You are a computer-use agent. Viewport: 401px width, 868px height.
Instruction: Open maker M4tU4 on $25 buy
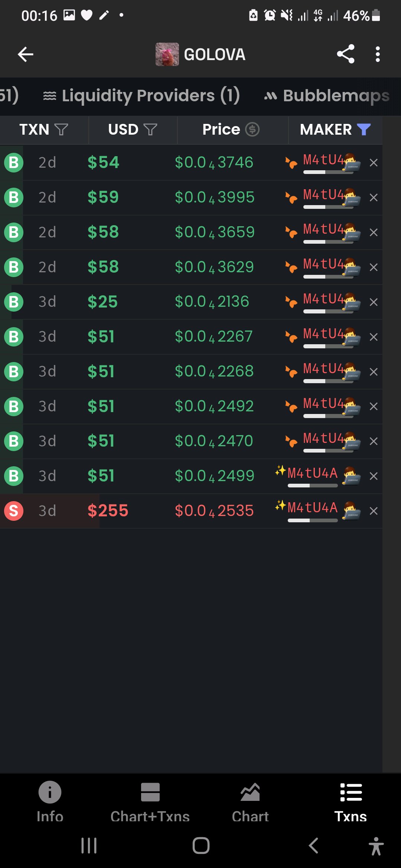tap(323, 299)
